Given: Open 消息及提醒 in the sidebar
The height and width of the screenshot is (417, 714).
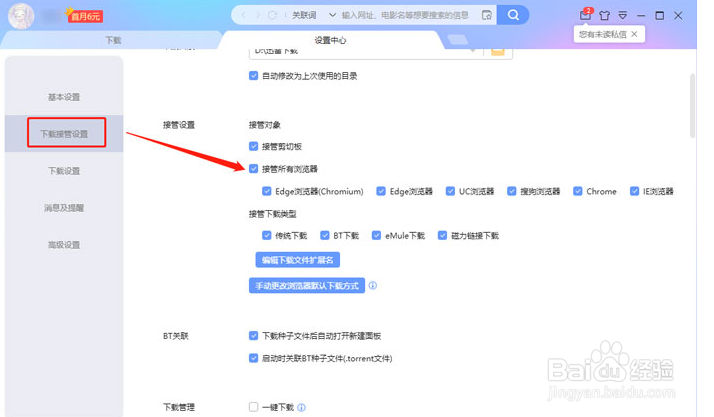Looking at the screenshot, I should pos(64,208).
